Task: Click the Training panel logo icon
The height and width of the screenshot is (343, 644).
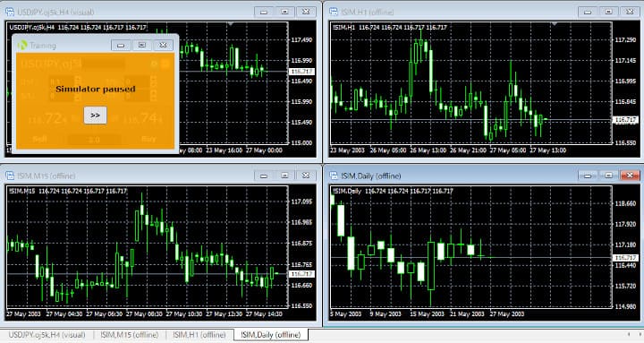Action: point(22,45)
